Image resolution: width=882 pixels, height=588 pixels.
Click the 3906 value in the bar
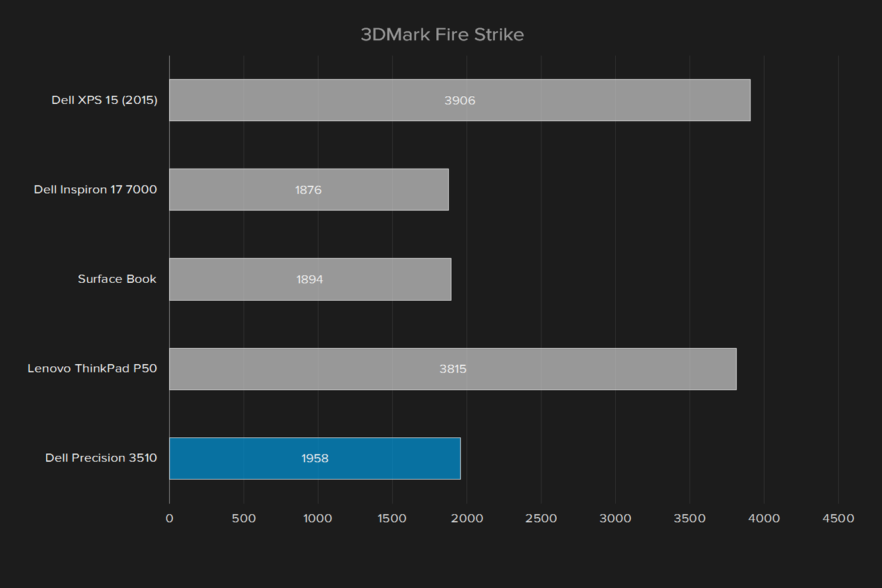point(460,101)
